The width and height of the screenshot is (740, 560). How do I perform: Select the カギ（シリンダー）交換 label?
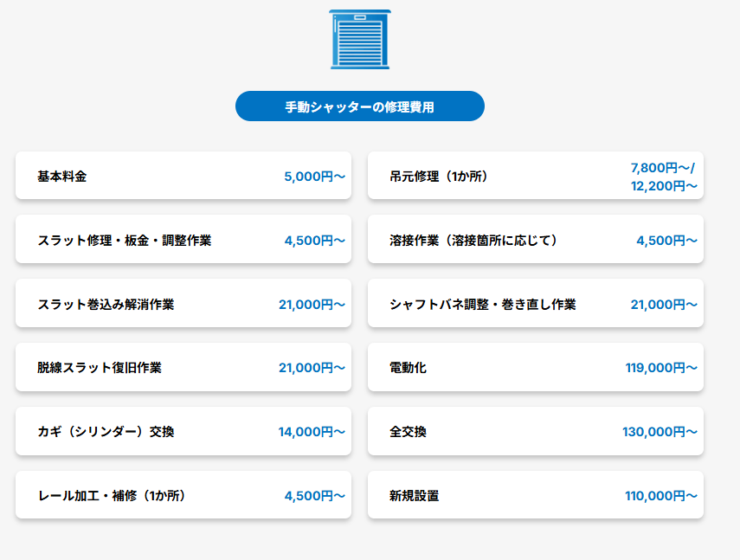(x=106, y=432)
